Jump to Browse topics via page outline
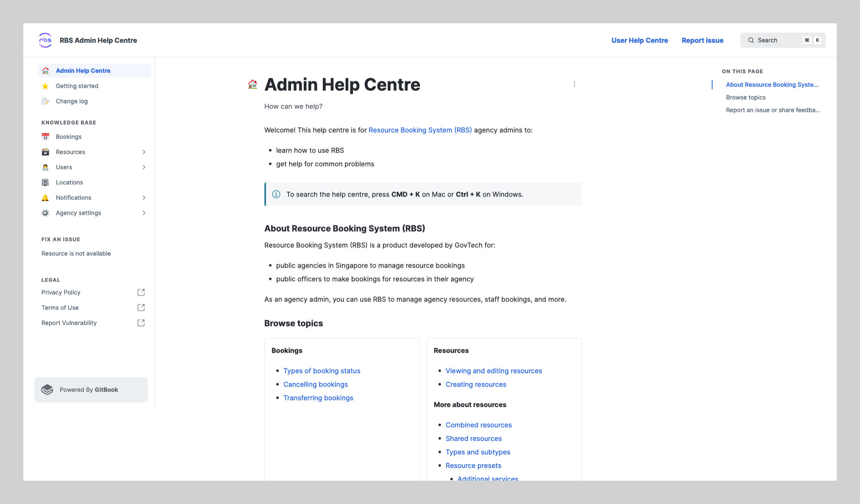Image resolution: width=860 pixels, height=504 pixels. (745, 97)
